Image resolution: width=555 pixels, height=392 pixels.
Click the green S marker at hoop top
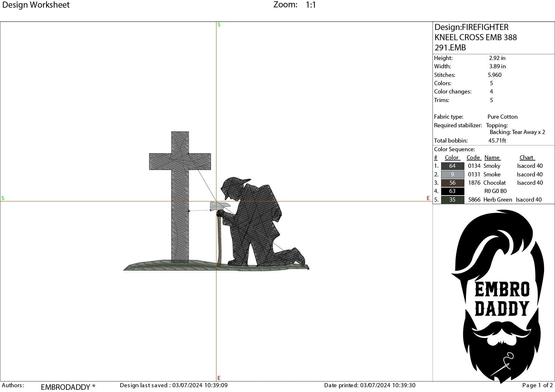point(218,25)
